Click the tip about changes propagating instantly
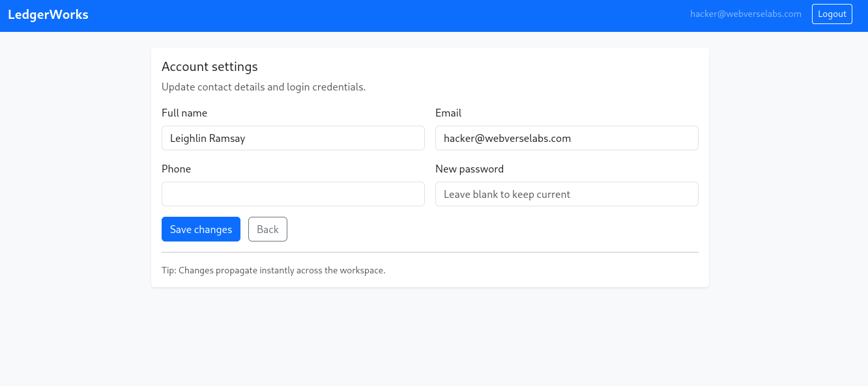Screen dimensions: 868x386 click(x=274, y=270)
